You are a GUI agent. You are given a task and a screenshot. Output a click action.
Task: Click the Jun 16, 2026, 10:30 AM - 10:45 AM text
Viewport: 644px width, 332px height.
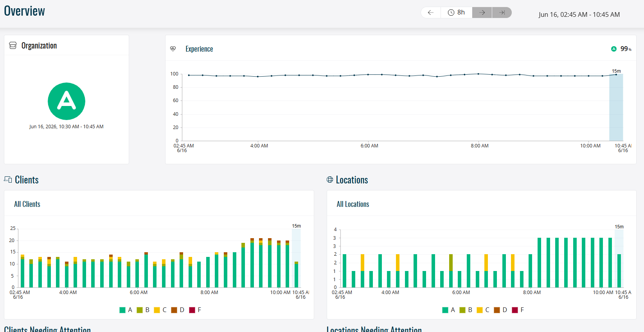(67, 127)
